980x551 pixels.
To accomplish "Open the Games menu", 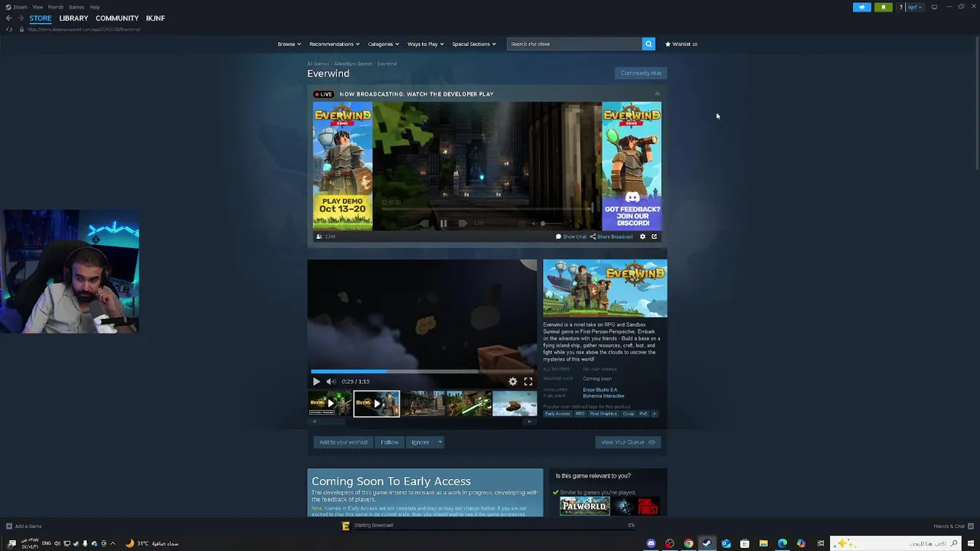I will point(77,7).
